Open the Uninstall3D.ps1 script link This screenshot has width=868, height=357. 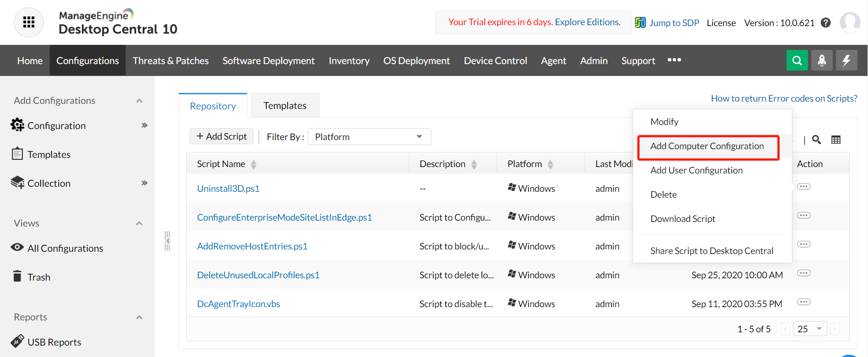(x=228, y=189)
